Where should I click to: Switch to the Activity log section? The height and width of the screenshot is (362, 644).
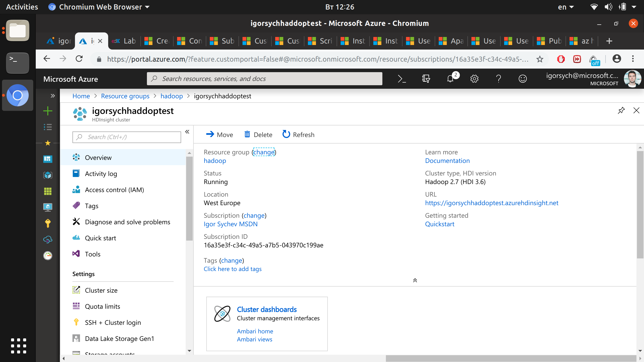pos(101,173)
